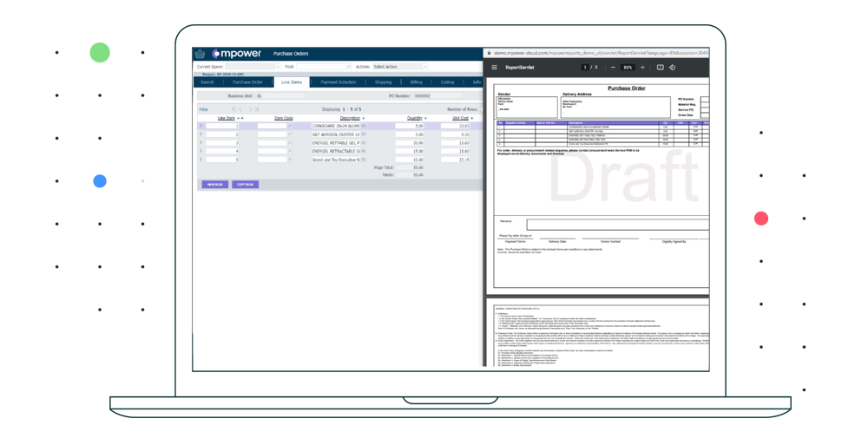Click the quantity field showing 15.00
Viewport: 868px width, 438px height.
tap(410, 151)
